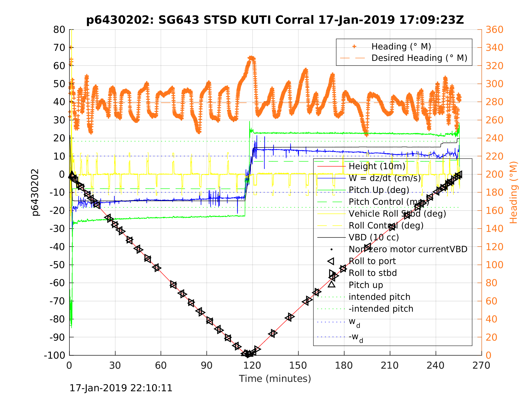The image size is (532, 399).
Task: Click the Roll to stbd triangle legend marker
Action: click(332, 273)
